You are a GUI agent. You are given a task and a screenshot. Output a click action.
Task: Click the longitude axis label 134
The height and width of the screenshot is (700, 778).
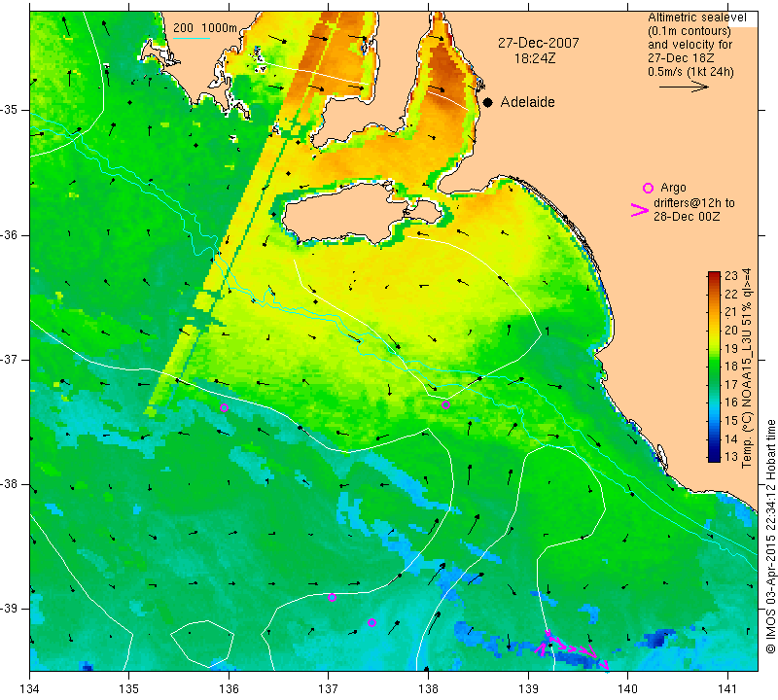coord(30,689)
